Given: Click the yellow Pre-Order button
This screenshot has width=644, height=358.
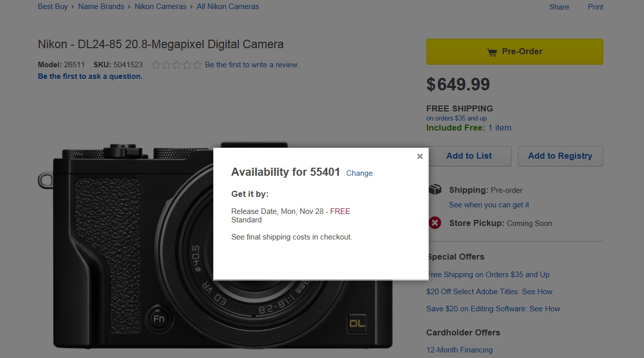Looking at the screenshot, I should click(x=514, y=52).
